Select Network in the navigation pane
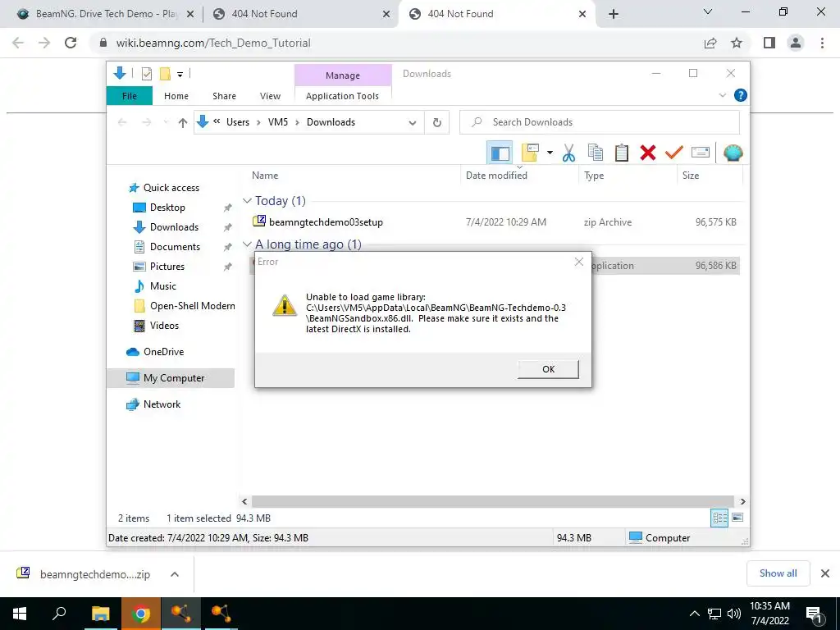This screenshot has width=840, height=630. point(162,404)
